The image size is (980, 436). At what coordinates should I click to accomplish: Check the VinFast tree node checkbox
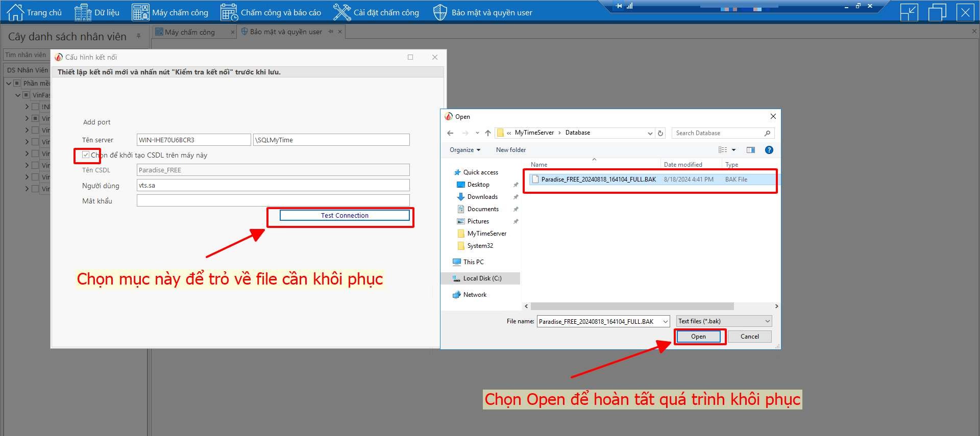pyautogui.click(x=26, y=95)
